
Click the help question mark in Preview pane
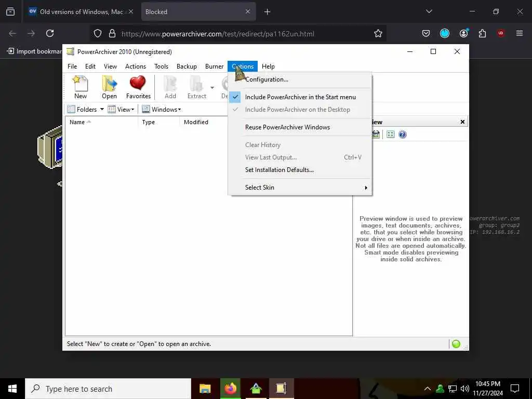click(x=403, y=135)
